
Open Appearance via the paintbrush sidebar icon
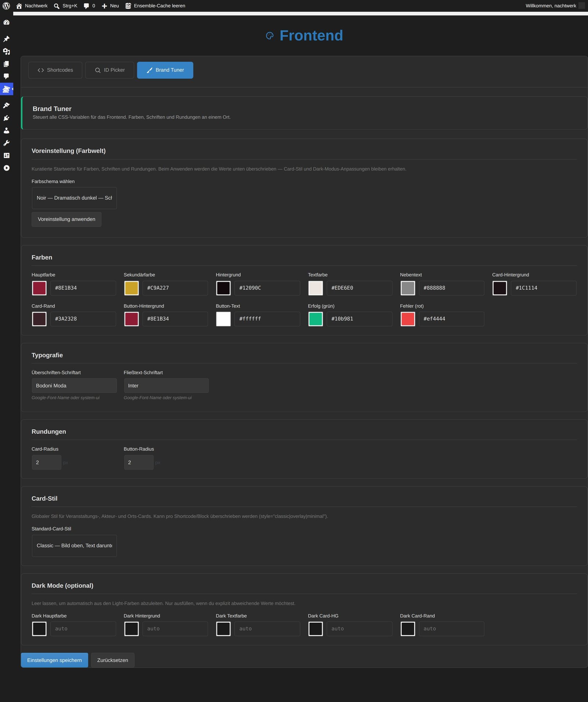tap(6, 105)
